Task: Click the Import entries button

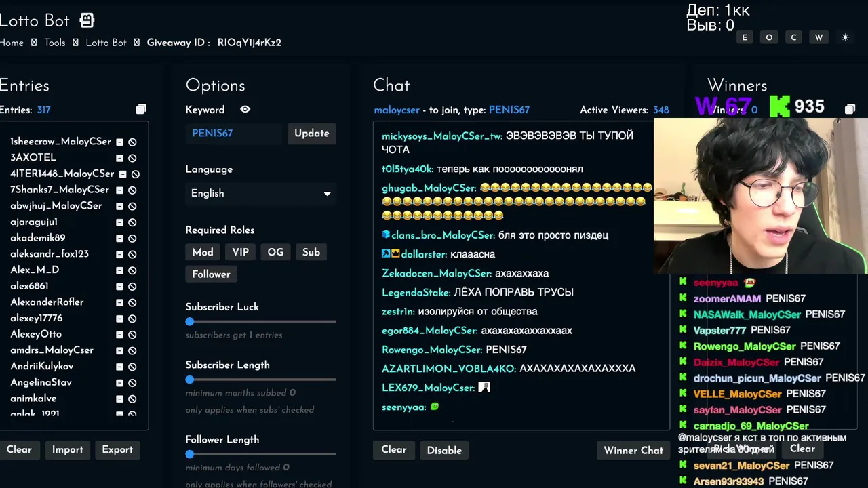Action: (68, 449)
